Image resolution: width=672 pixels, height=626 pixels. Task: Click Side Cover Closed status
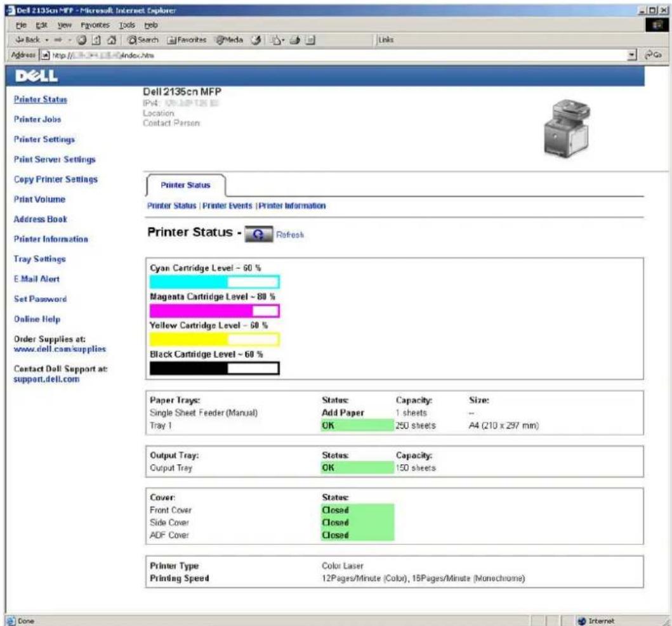click(357, 523)
